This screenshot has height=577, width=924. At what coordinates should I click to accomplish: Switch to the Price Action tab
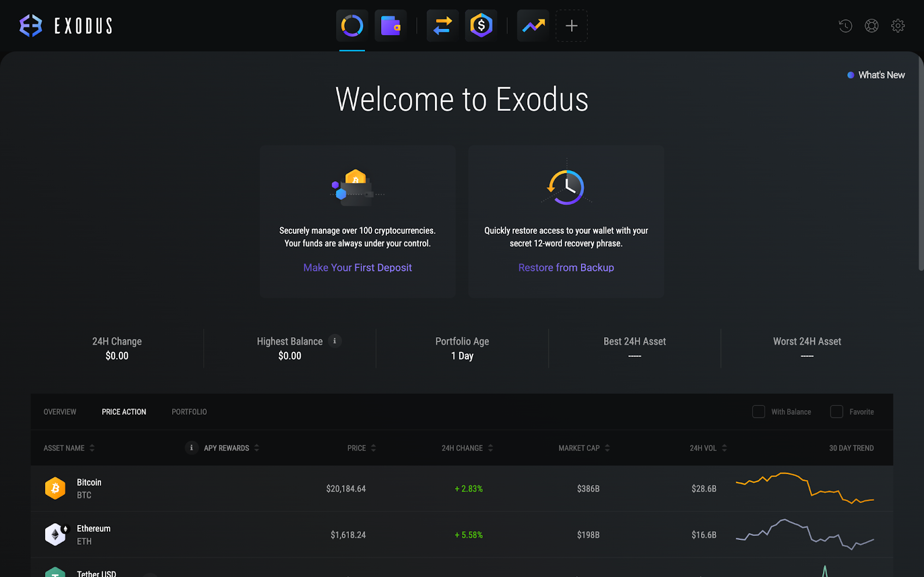[x=124, y=412]
